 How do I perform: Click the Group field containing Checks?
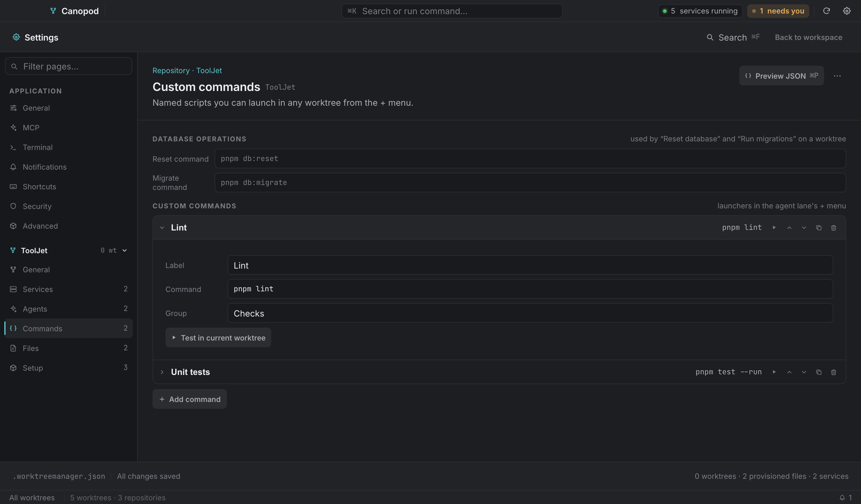point(530,313)
